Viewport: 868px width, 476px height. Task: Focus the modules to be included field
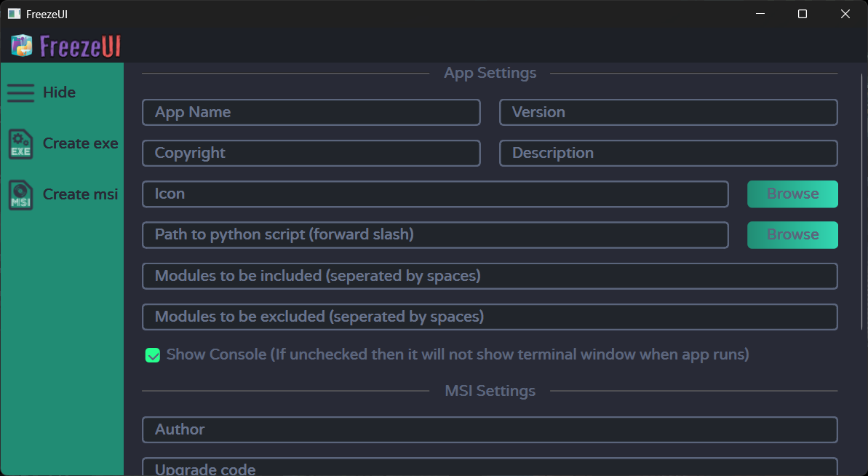pyautogui.click(x=489, y=277)
